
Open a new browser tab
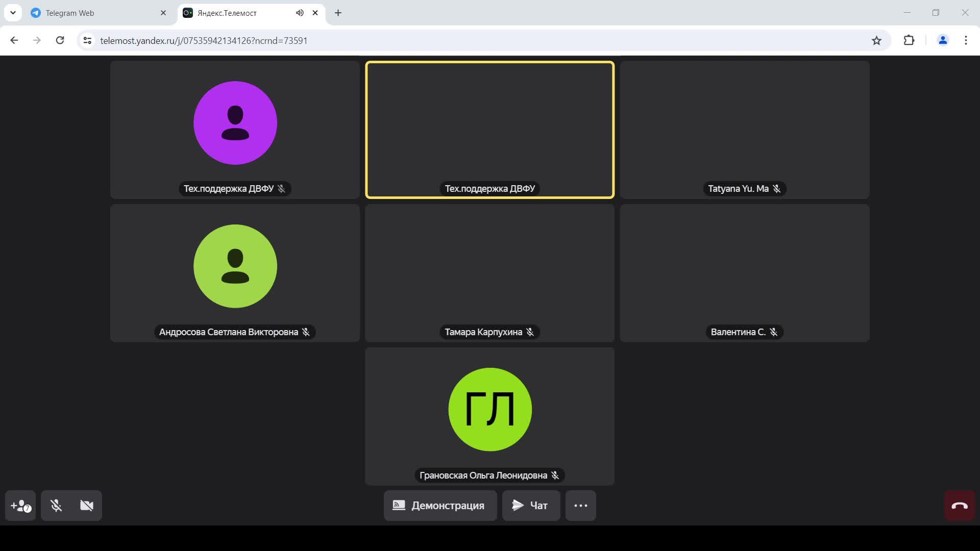(x=338, y=13)
